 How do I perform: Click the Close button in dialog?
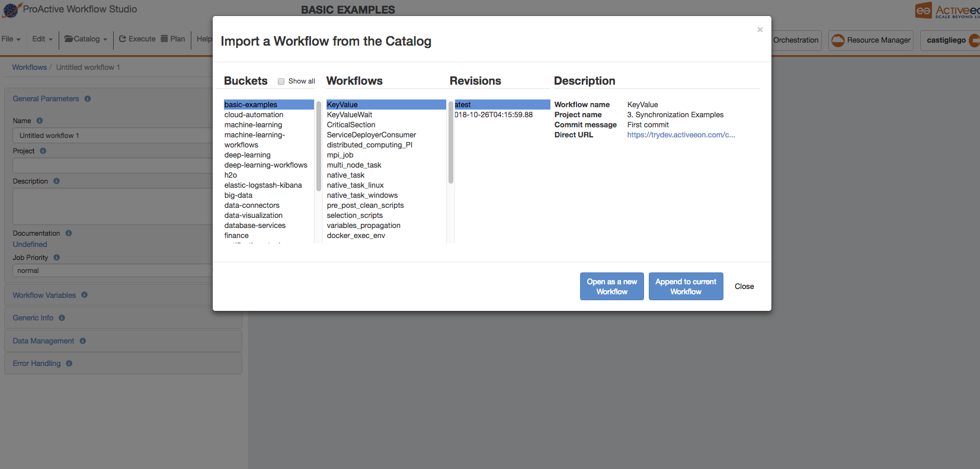point(744,287)
